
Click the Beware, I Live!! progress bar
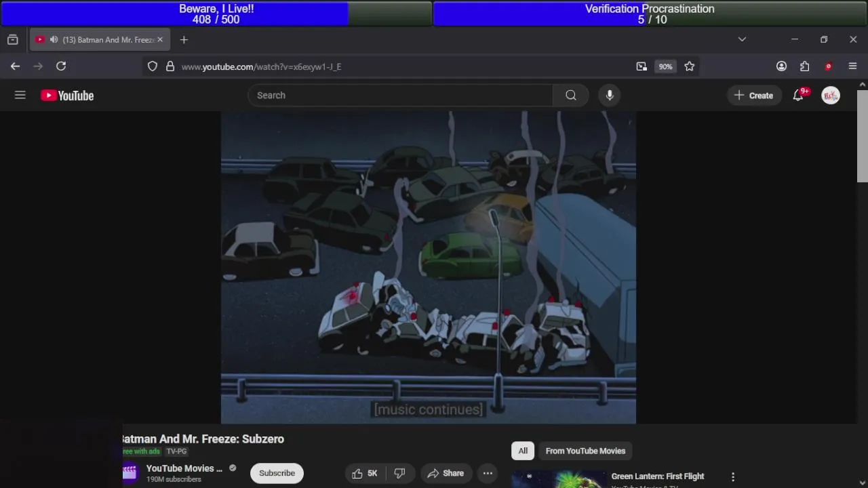click(216, 14)
